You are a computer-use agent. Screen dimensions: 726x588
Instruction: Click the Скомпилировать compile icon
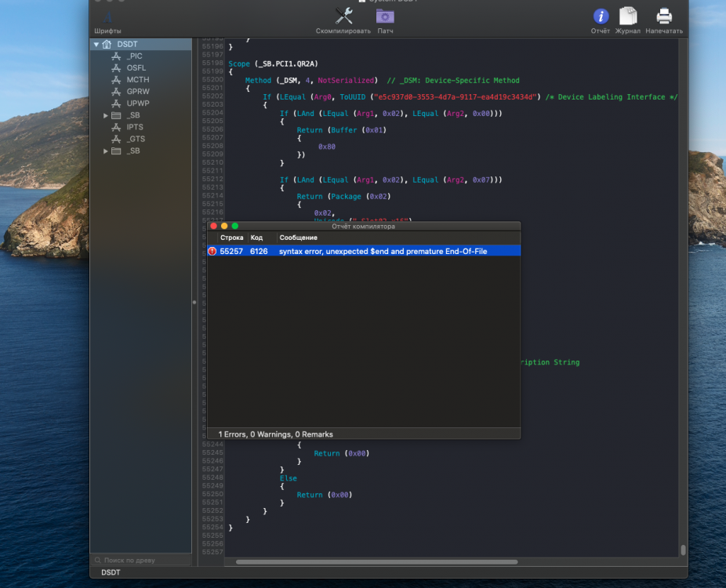(343, 16)
